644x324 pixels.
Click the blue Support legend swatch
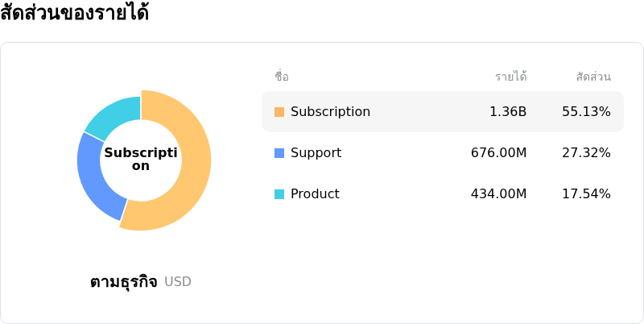(279, 153)
